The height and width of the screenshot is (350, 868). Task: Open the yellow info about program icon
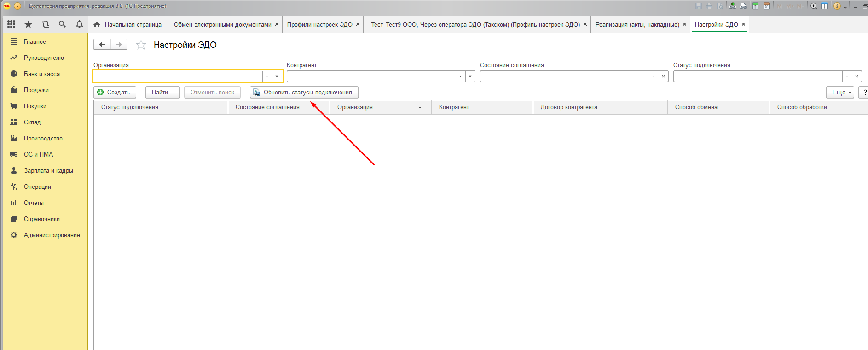click(x=837, y=6)
